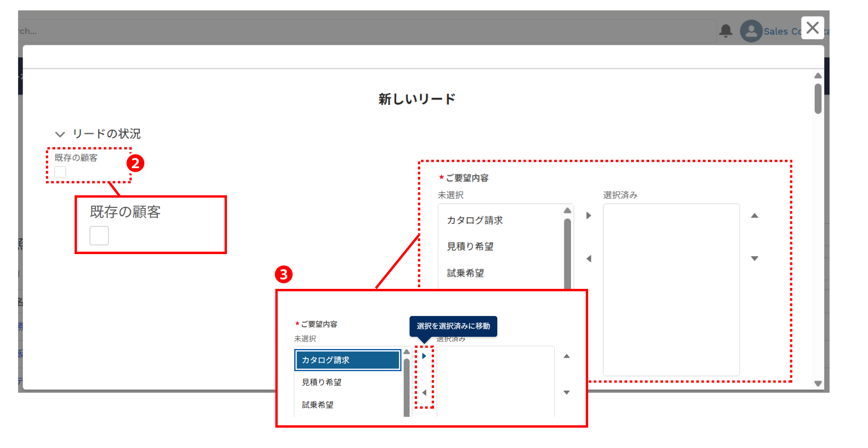The image size is (868, 448).
Task: Select 試乗希望 in the dialog's 未選択 list
Action: point(465,273)
